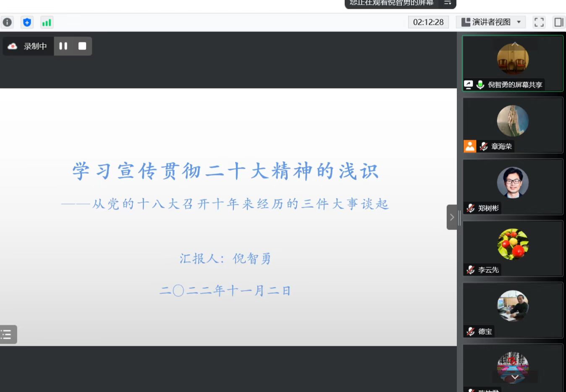
Task: Stop the cloud recording
Action: (x=82, y=46)
